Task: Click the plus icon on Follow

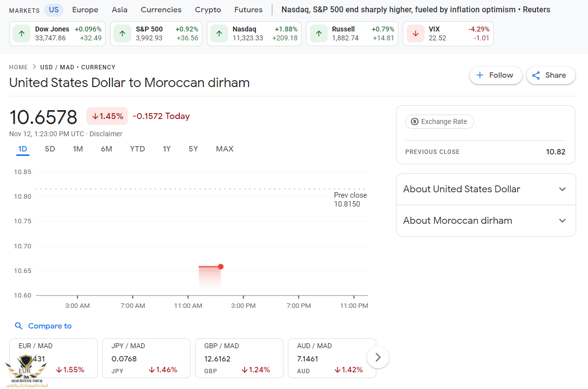Action: (480, 75)
